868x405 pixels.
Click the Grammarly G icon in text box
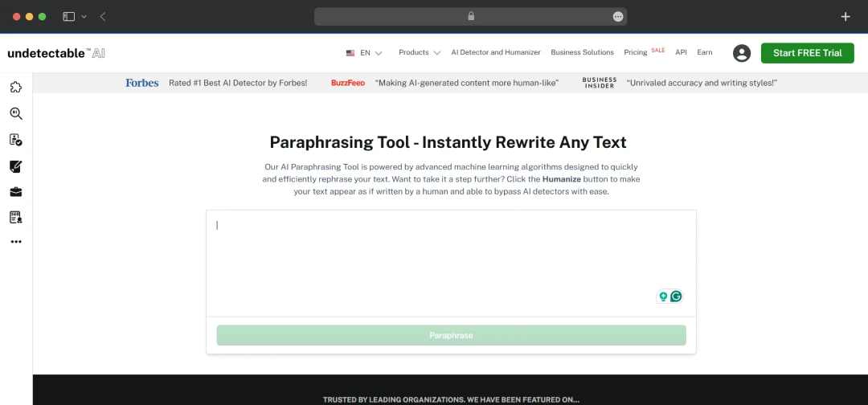(x=676, y=297)
